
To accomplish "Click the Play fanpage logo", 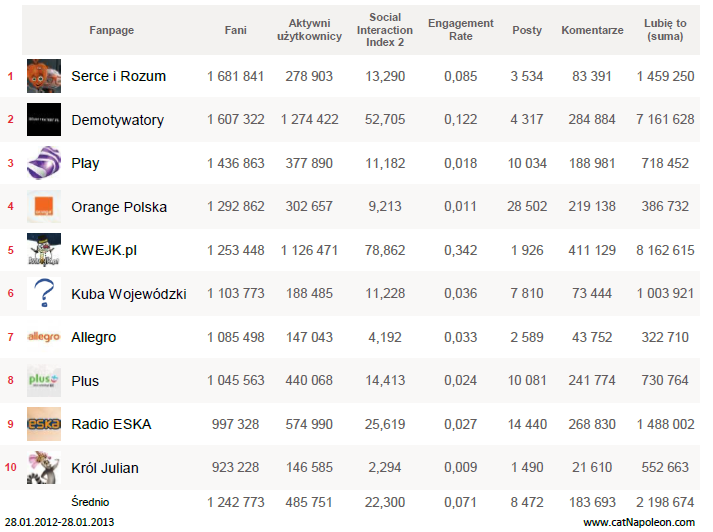I will pyautogui.click(x=44, y=163).
